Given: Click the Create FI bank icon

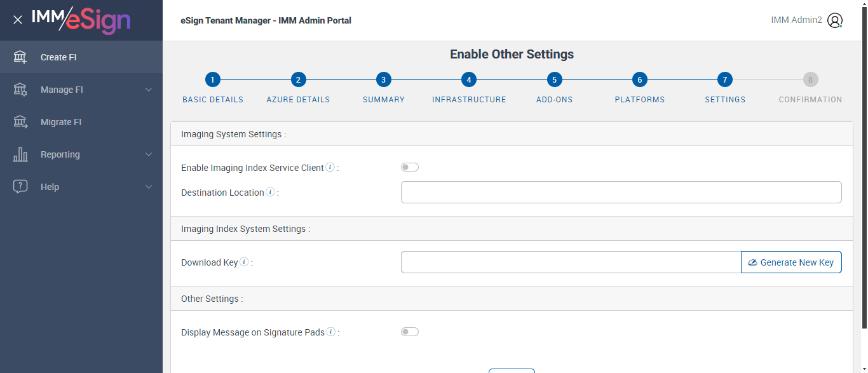Looking at the screenshot, I should (x=20, y=57).
